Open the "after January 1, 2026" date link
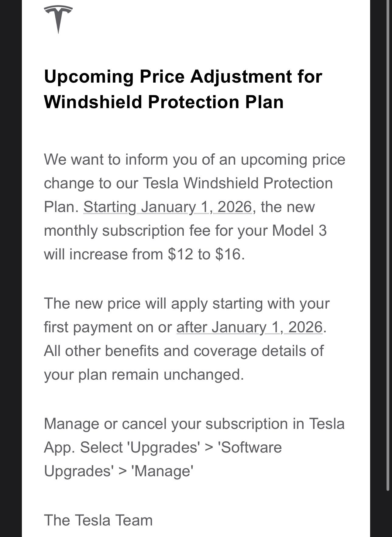Viewport: 392px width, 537px height. click(x=249, y=327)
